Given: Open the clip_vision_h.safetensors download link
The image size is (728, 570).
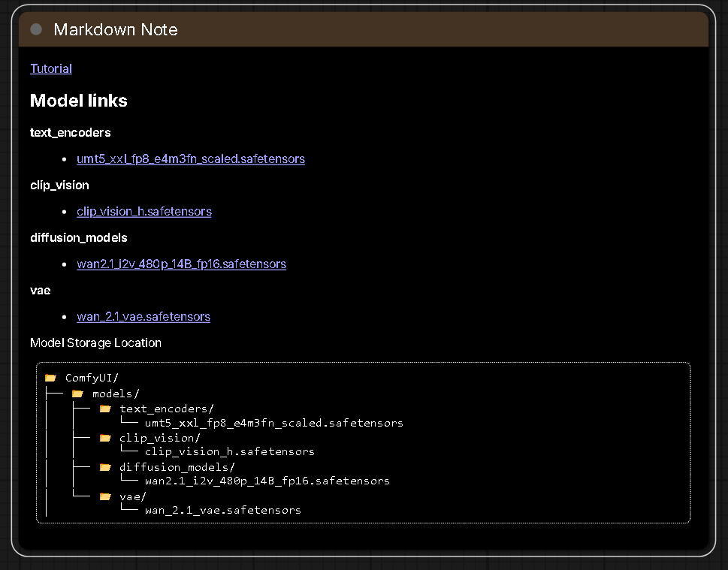Looking at the screenshot, I should point(144,211).
